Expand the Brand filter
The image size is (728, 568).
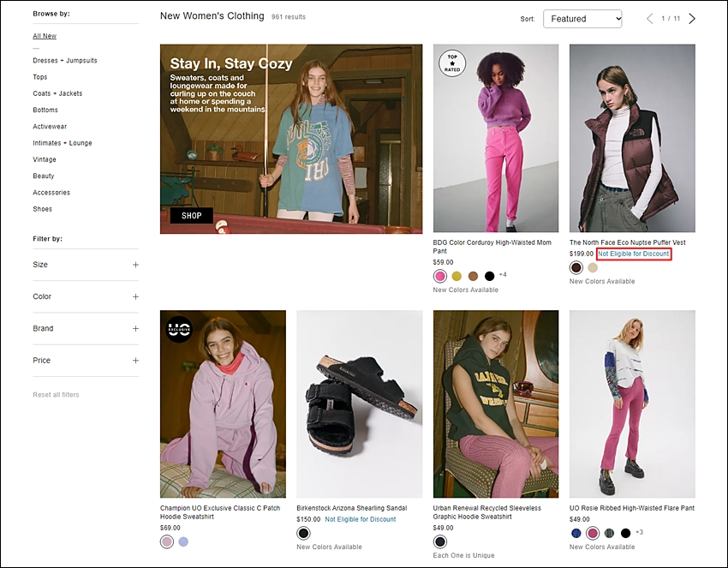(86, 329)
